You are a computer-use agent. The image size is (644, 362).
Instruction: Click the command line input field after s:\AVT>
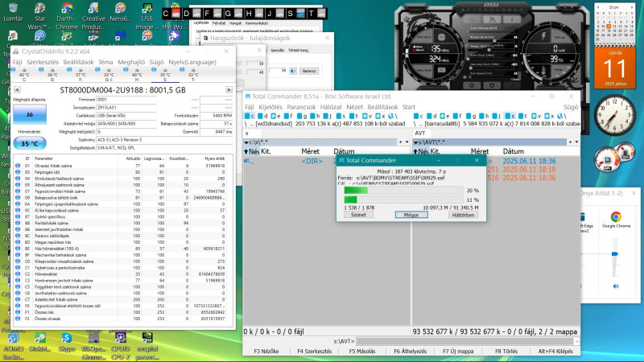(465, 341)
